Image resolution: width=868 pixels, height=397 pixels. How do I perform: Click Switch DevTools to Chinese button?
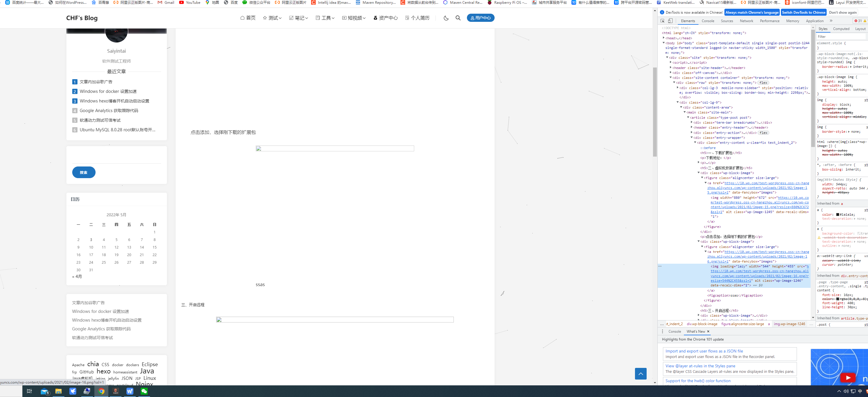point(803,13)
